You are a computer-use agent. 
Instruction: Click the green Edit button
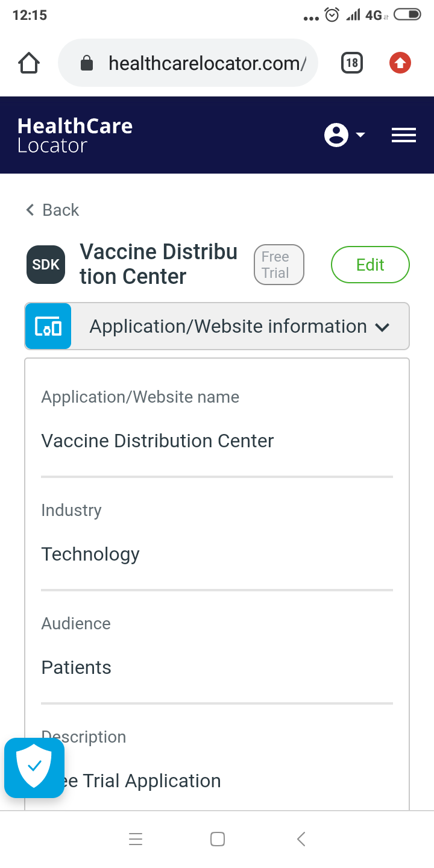click(x=370, y=265)
